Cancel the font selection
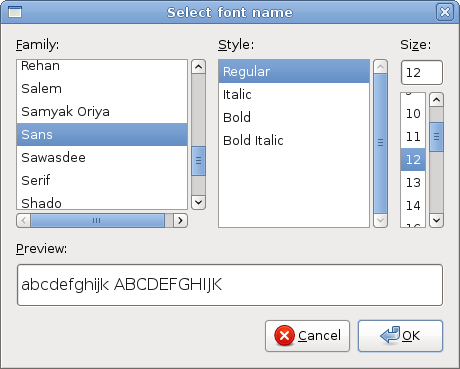 307,336
